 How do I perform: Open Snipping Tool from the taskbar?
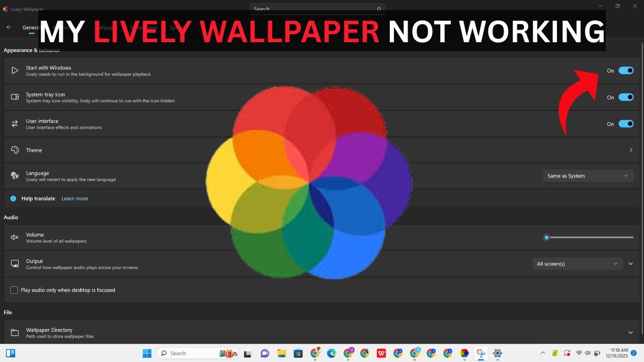click(x=481, y=353)
